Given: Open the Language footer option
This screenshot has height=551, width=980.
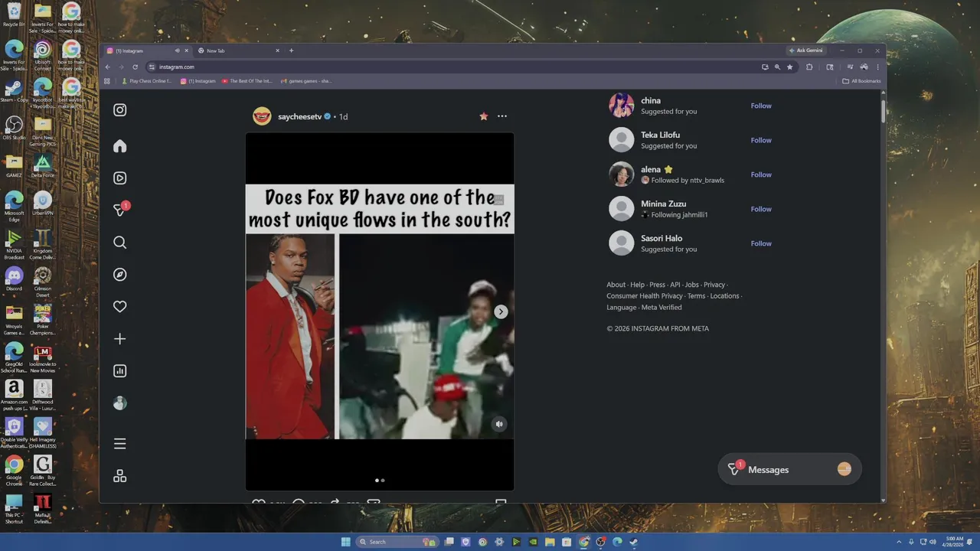Looking at the screenshot, I should pyautogui.click(x=621, y=308).
